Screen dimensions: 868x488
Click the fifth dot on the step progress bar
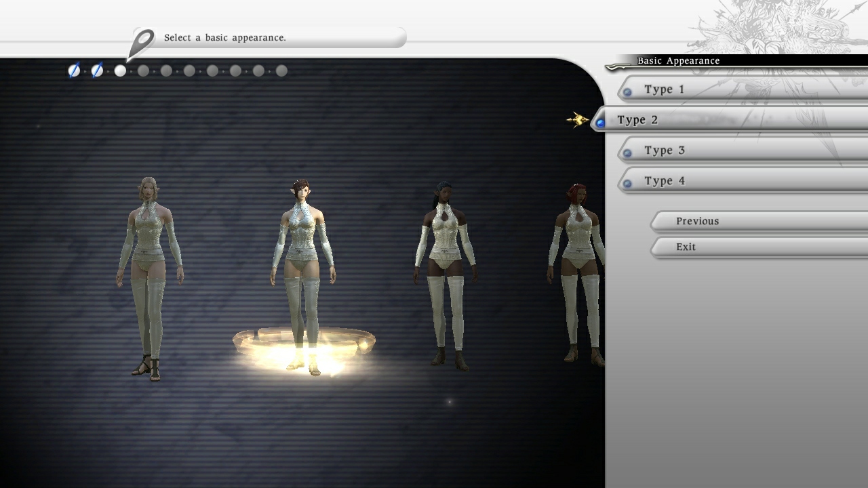166,70
